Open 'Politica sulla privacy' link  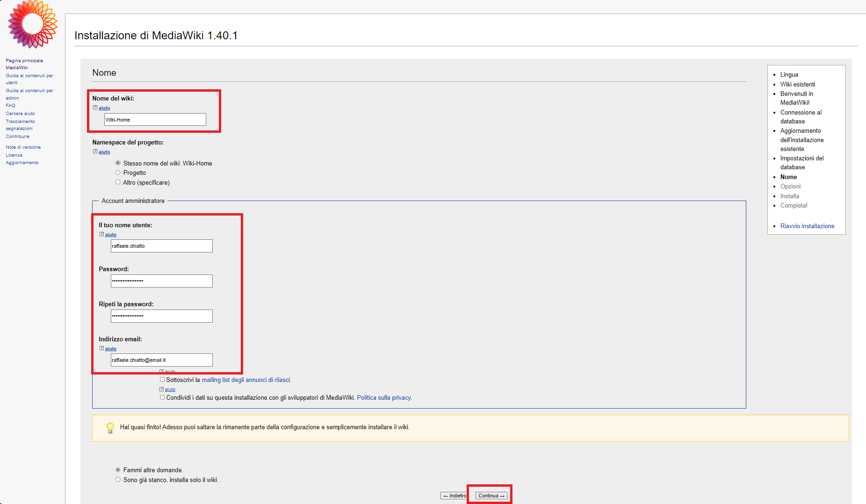coord(384,398)
